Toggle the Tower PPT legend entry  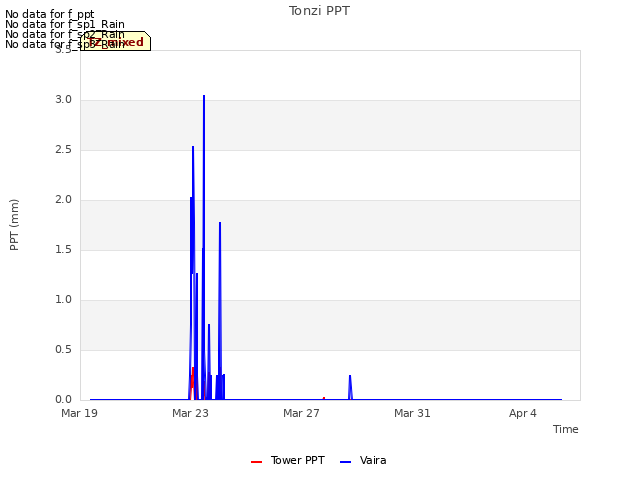[288, 460]
